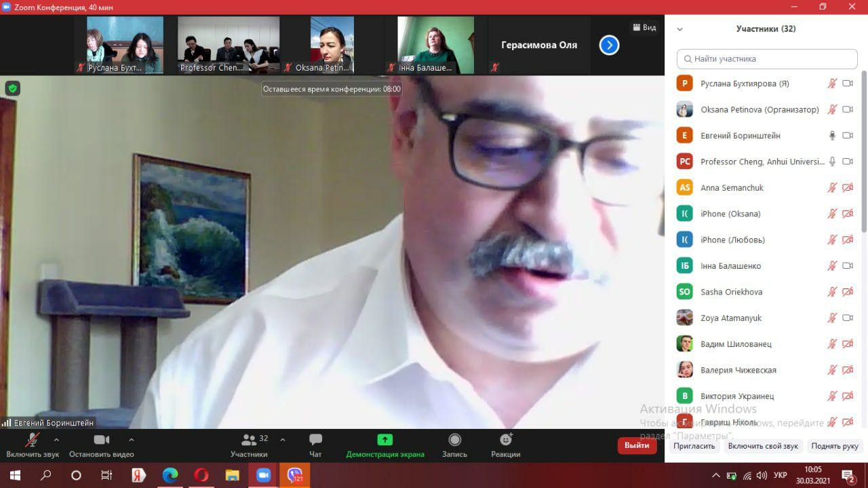
Task: Open system tray volume icon
Action: pyautogui.click(x=762, y=476)
